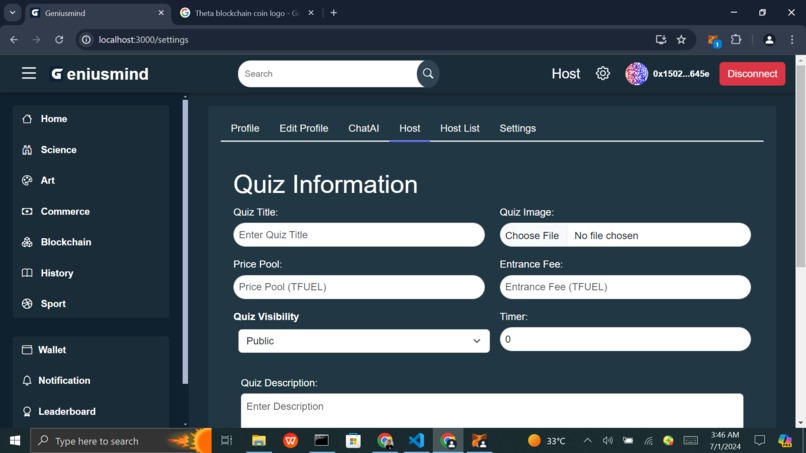Open the Host List tab
The image size is (806, 453).
[460, 129]
